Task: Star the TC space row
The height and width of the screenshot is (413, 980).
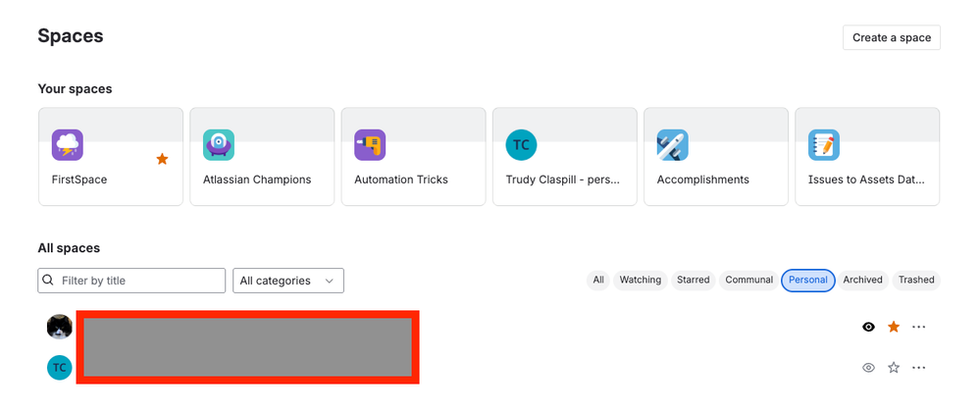Action: (x=894, y=368)
